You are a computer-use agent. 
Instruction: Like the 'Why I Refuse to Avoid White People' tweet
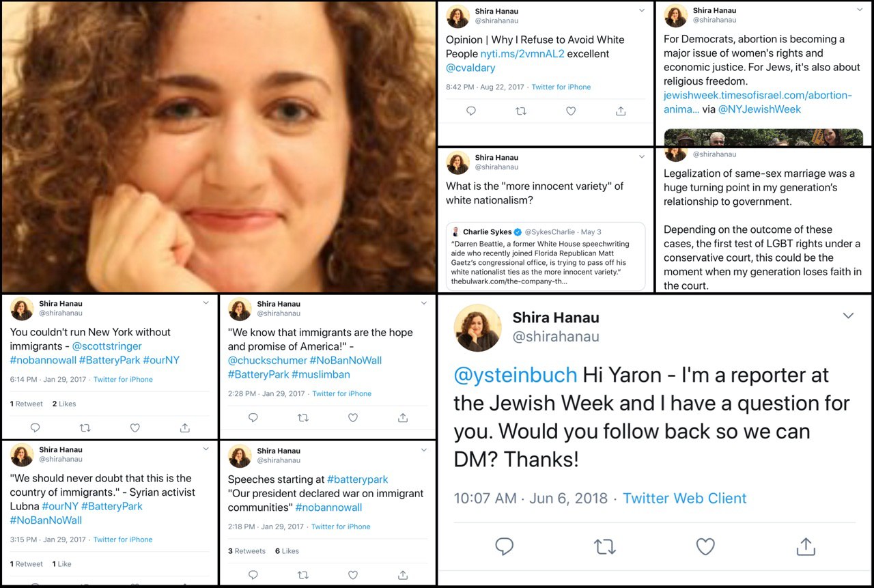(x=571, y=111)
